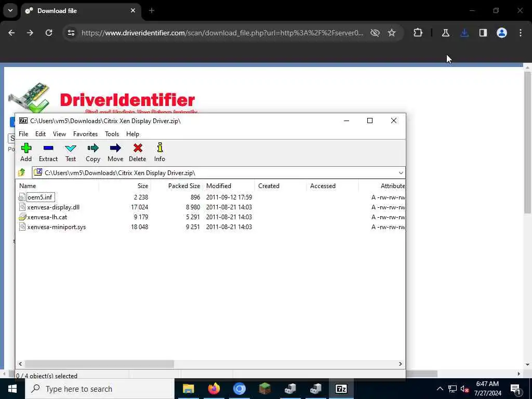This screenshot has height=399, width=532.
Task: Go back in Chrome
Action: [11, 33]
